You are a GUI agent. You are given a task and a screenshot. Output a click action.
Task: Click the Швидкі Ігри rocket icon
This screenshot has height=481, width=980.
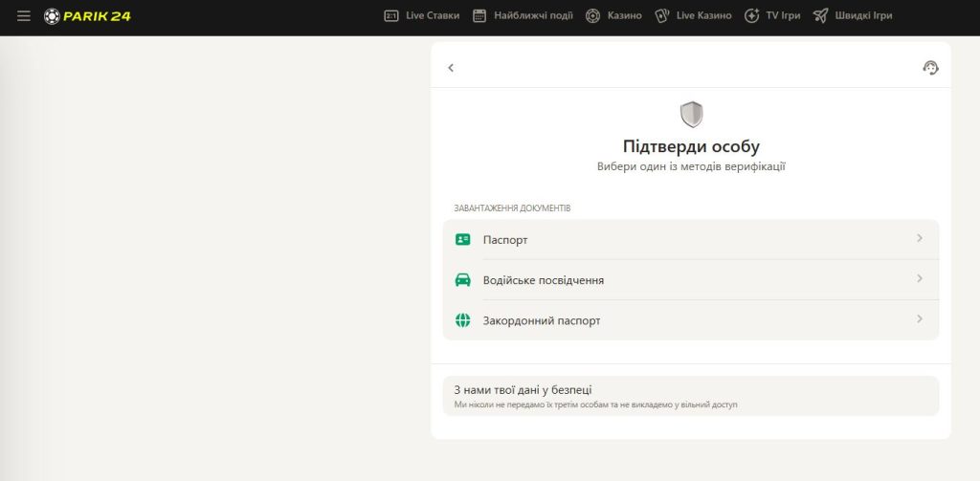point(820,16)
